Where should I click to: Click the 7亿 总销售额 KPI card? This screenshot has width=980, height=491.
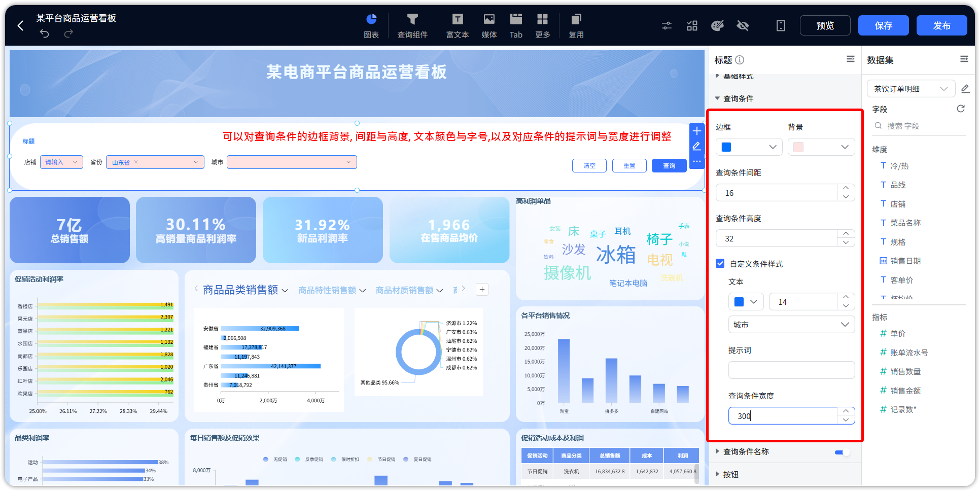69,230
